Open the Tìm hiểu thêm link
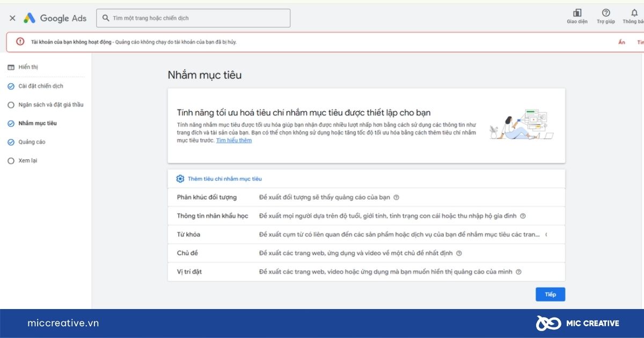 (x=234, y=141)
